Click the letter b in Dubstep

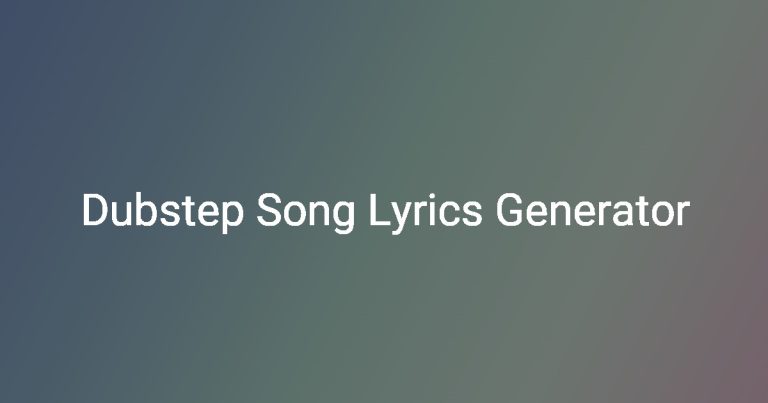[x=147, y=210]
